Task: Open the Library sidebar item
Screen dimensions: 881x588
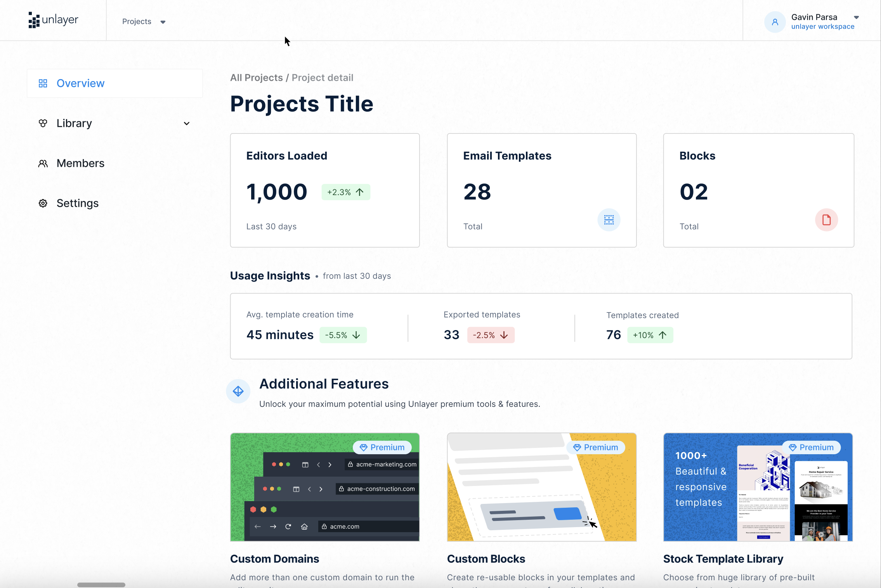Action: 114,123
